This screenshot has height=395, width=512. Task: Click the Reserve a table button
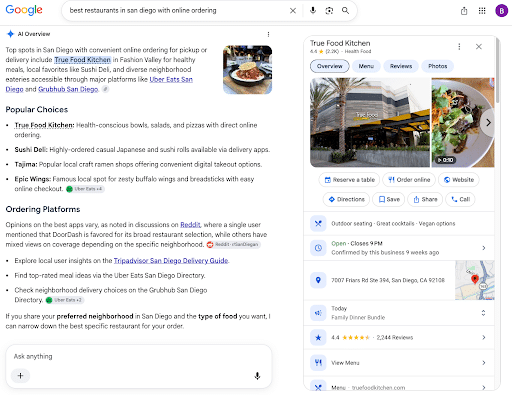pyautogui.click(x=349, y=180)
